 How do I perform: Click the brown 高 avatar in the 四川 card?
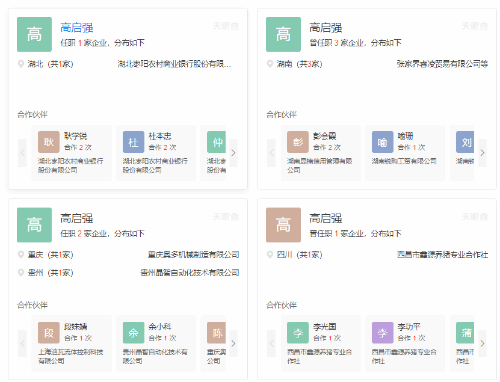click(283, 225)
